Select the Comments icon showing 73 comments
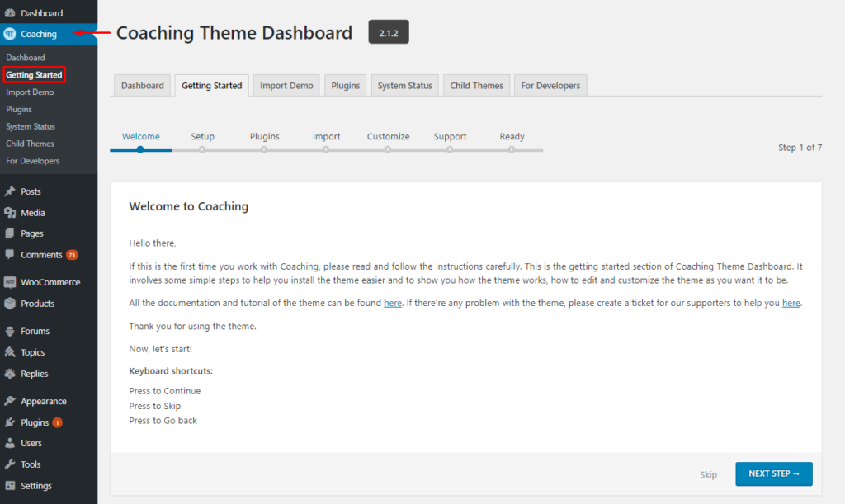 coord(10,255)
